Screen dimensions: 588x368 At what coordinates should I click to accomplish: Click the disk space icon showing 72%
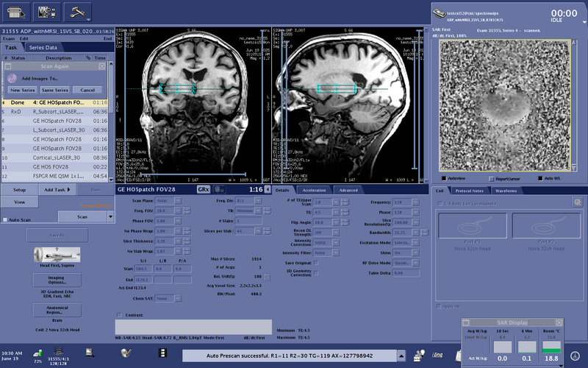pos(37,353)
